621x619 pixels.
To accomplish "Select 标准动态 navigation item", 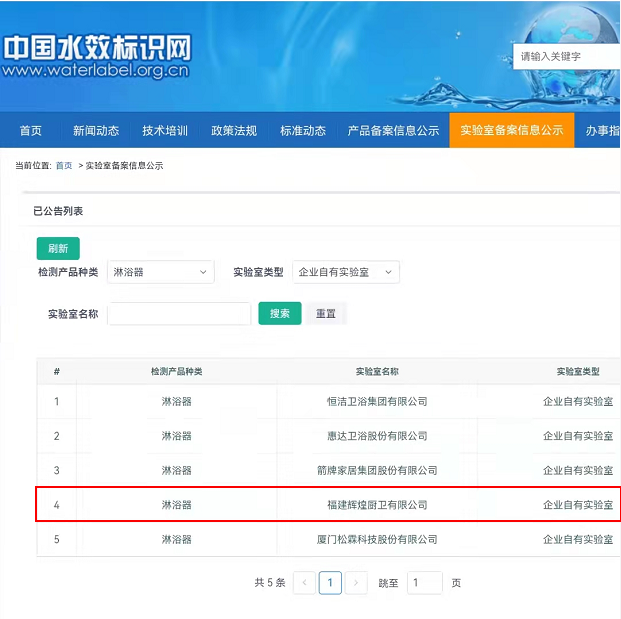I will 303,130.
